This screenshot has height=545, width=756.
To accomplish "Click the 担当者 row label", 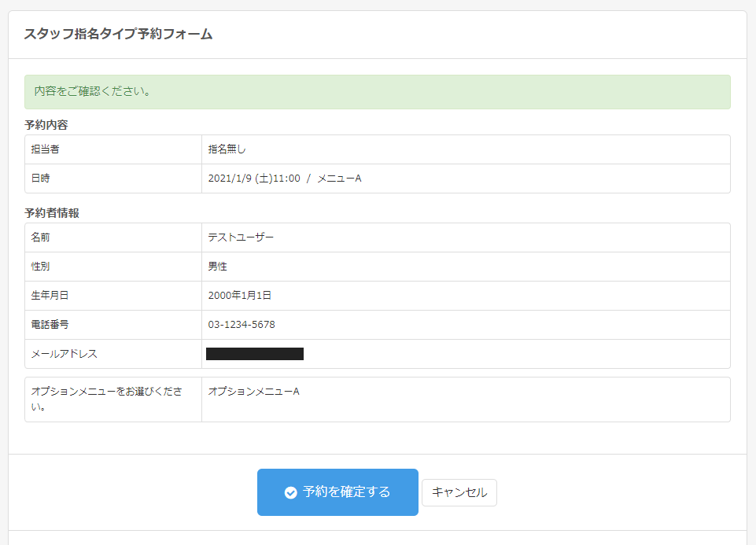I will [x=46, y=149].
